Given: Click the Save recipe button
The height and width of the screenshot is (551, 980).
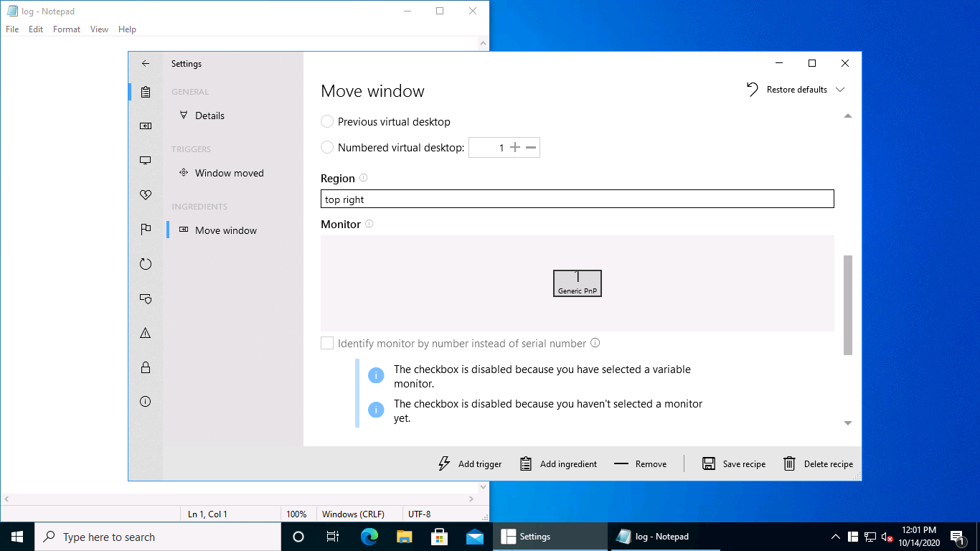Looking at the screenshot, I should click(734, 463).
